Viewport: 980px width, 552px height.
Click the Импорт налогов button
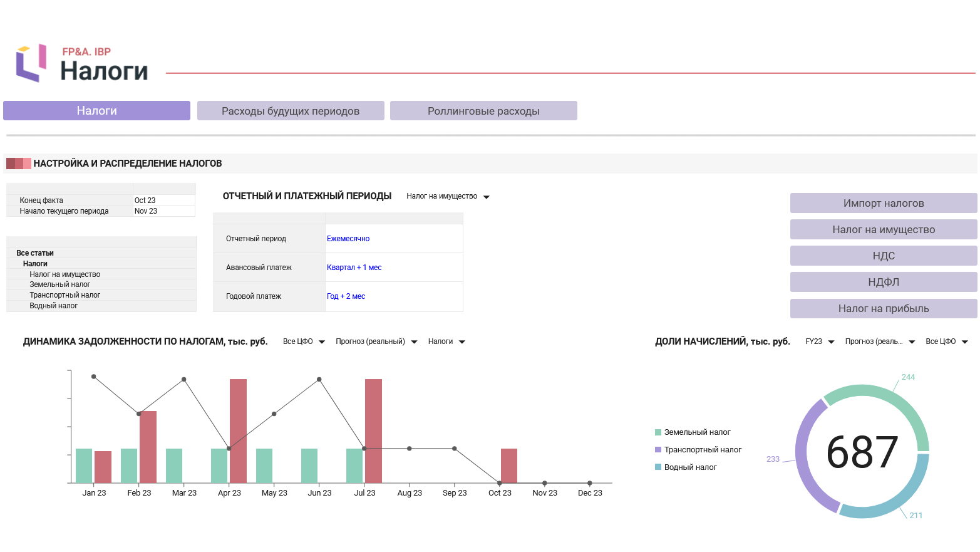coord(884,203)
